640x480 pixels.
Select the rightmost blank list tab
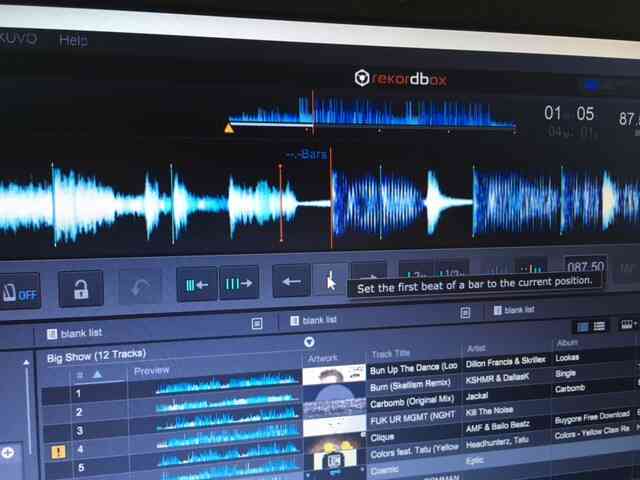click(x=514, y=310)
